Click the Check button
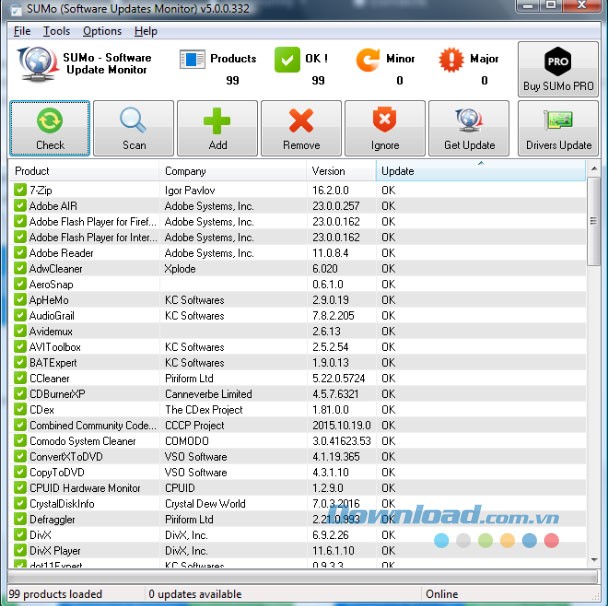 click(x=50, y=128)
